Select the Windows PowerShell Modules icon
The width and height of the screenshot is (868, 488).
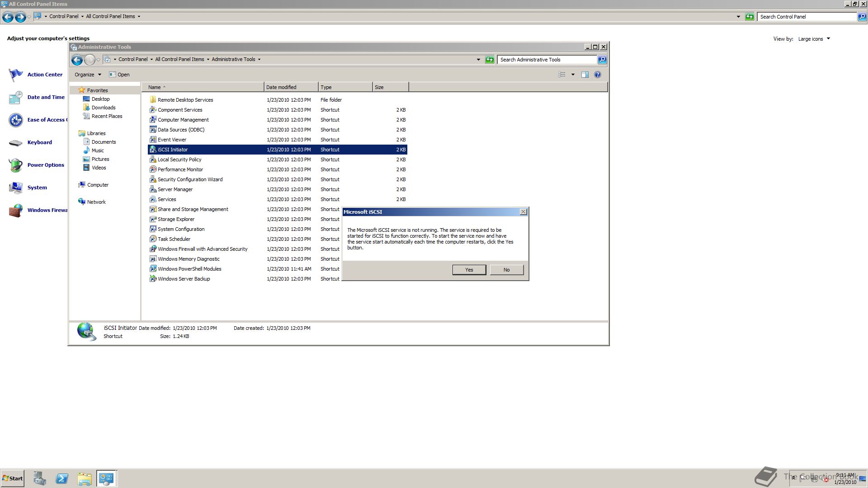[153, 269]
